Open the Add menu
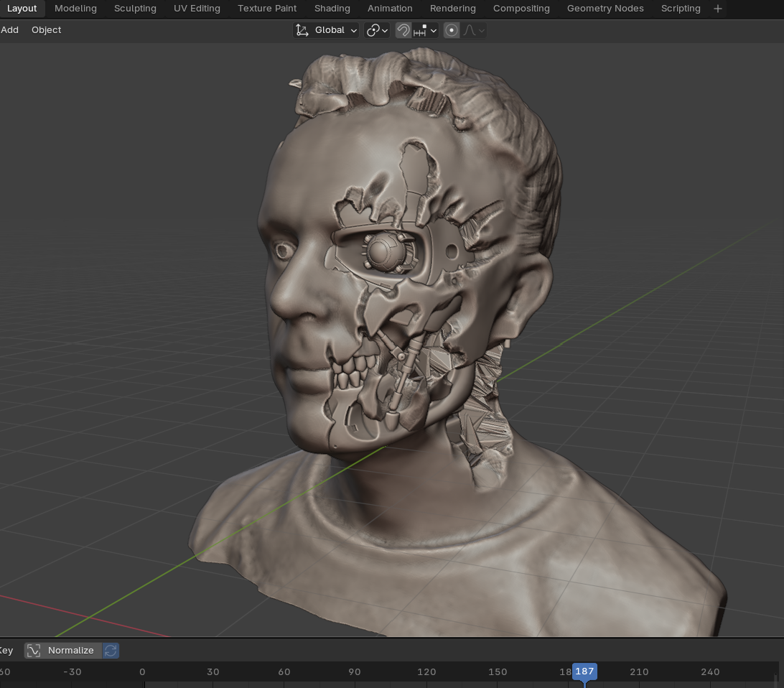This screenshot has width=784, height=688. 10,30
